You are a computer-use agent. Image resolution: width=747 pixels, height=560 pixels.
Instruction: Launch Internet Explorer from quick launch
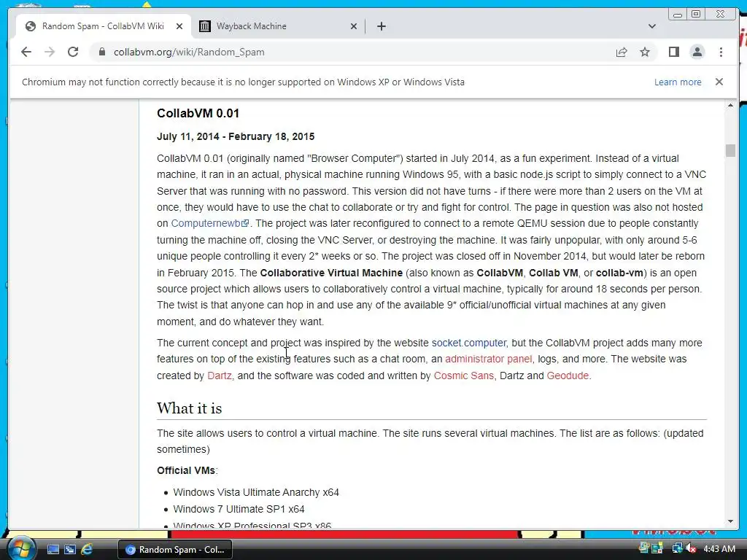[87, 550]
